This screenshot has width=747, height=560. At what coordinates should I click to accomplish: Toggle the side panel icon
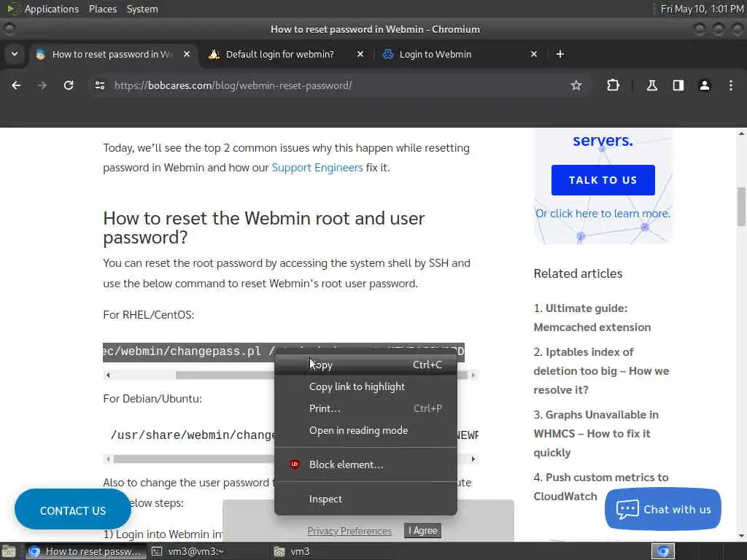[x=678, y=85]
